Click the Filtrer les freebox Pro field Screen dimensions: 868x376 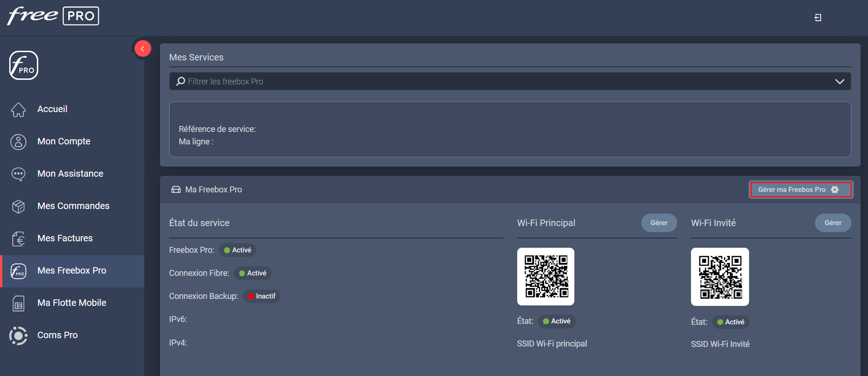click(502, 82)
